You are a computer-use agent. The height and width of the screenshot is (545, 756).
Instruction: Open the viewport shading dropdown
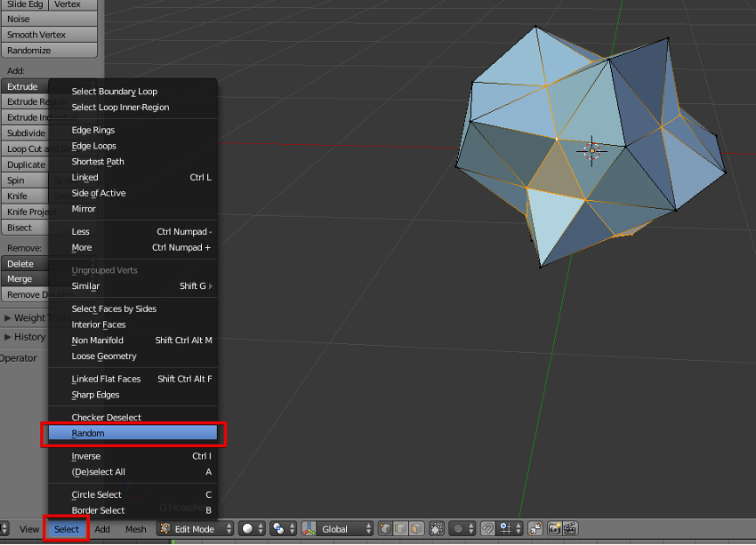click(253, 529)
